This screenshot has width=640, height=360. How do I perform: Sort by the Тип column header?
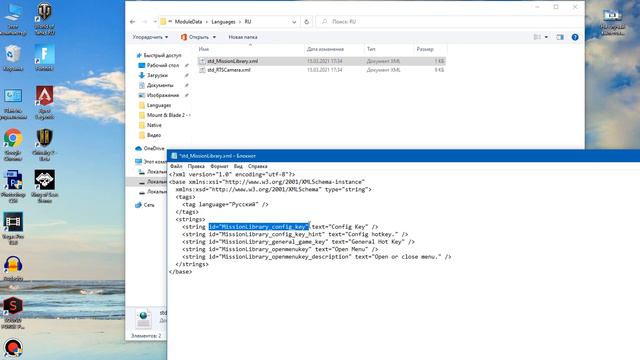pyautogui.click(x=371, y=49)
